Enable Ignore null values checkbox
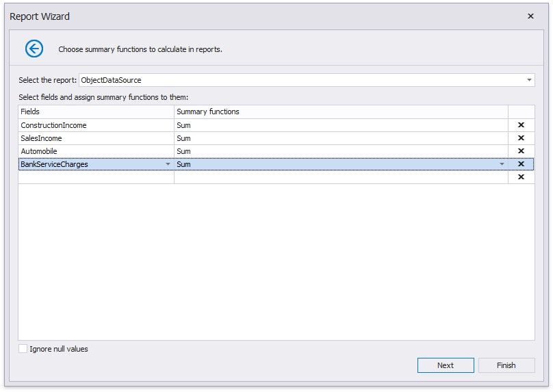Viewport: 553px width, 392px height. point(23,349)
